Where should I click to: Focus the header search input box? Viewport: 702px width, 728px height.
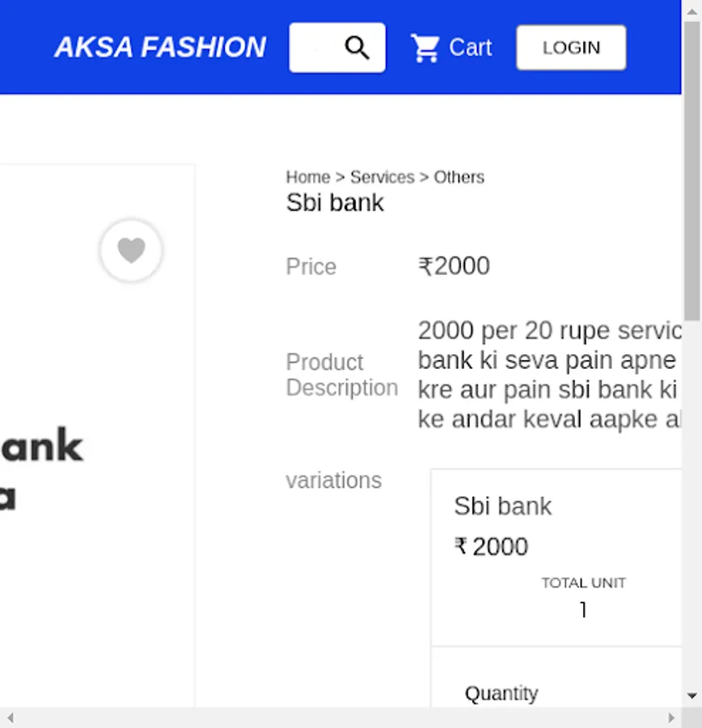[x=315, y=48]
